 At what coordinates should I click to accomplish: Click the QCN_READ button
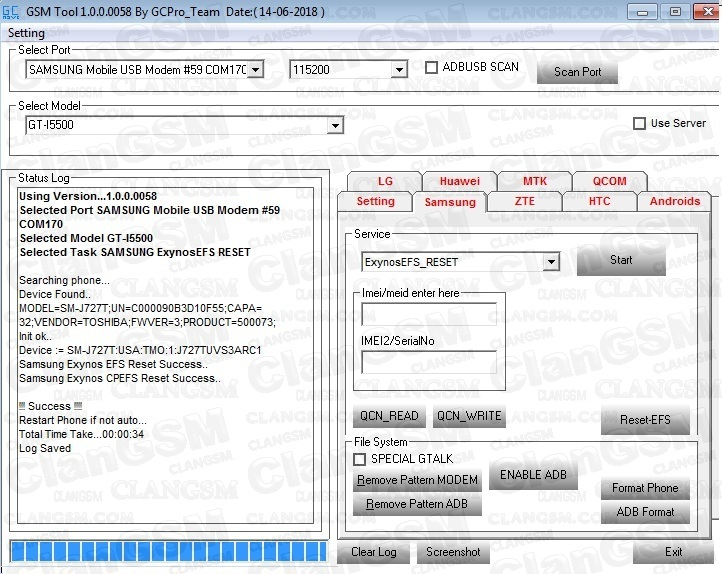389,416
